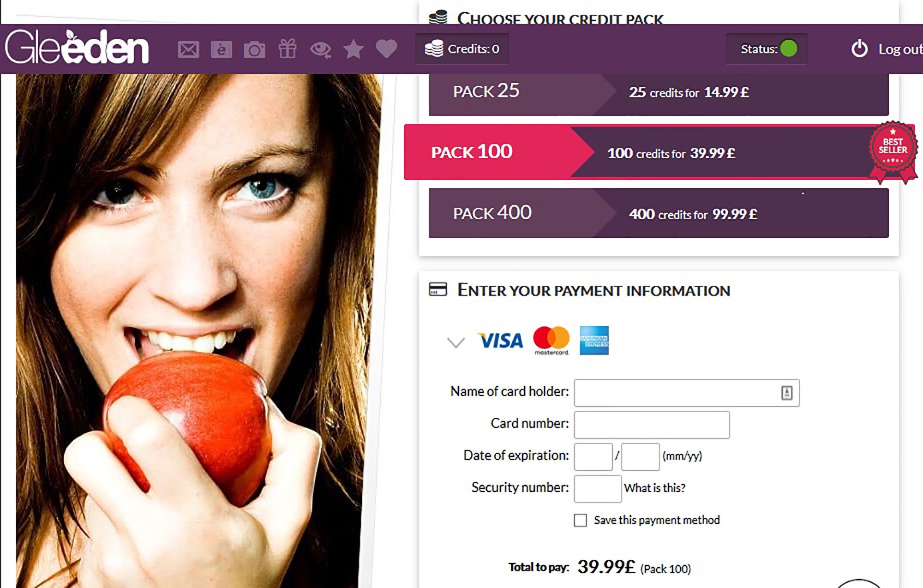Screen dimensions: 923x588
Task: Click the Gleeden logo
Action: [77, 47]
